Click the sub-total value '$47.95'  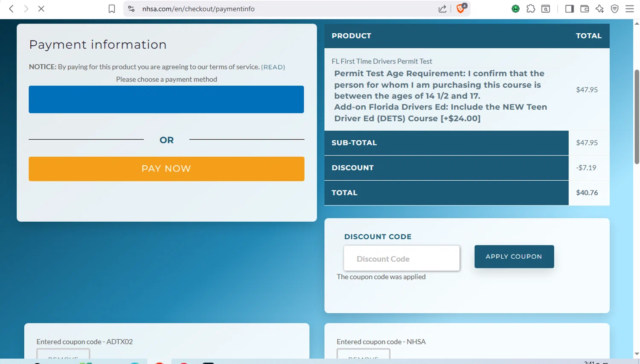587,143
